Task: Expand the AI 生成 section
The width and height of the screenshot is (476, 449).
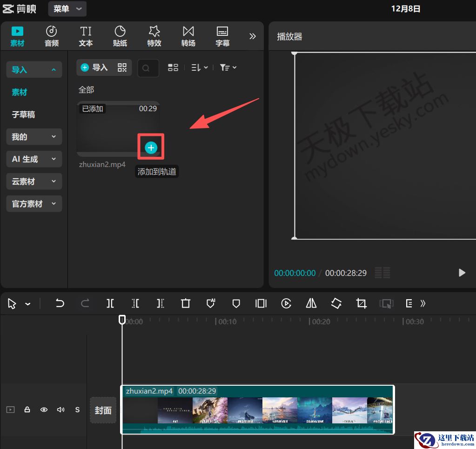Action: click(x=34, y=159)
